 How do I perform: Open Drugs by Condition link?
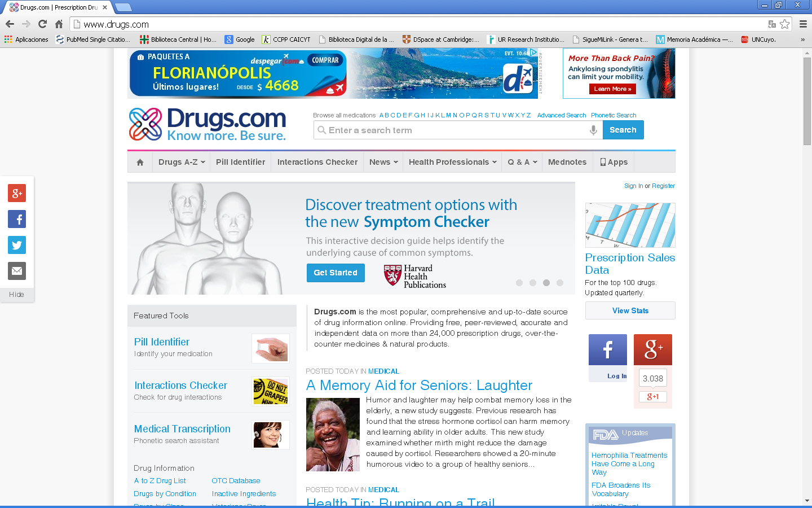pyautogui.click(x=165, y=494)
